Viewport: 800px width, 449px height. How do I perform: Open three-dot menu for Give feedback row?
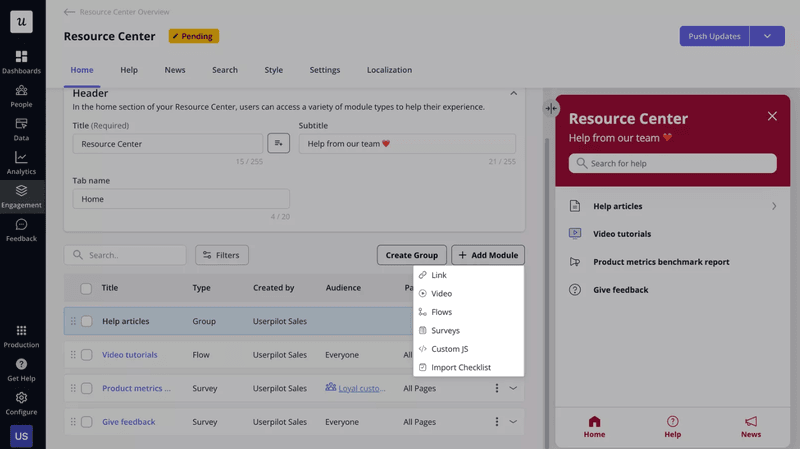496,422
